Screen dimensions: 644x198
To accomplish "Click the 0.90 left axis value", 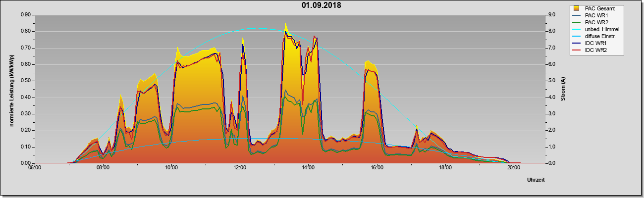I will pyautogui.click(x=25, y=15).
